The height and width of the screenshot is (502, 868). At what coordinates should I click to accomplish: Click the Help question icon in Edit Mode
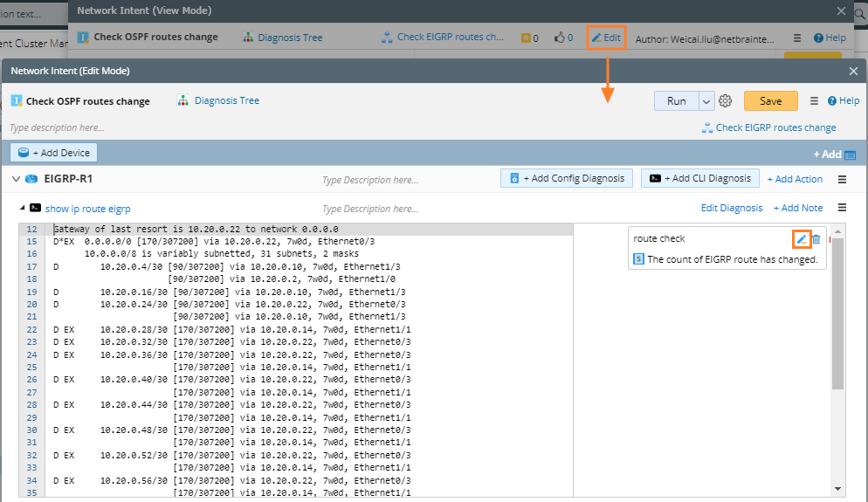[832, 100]
